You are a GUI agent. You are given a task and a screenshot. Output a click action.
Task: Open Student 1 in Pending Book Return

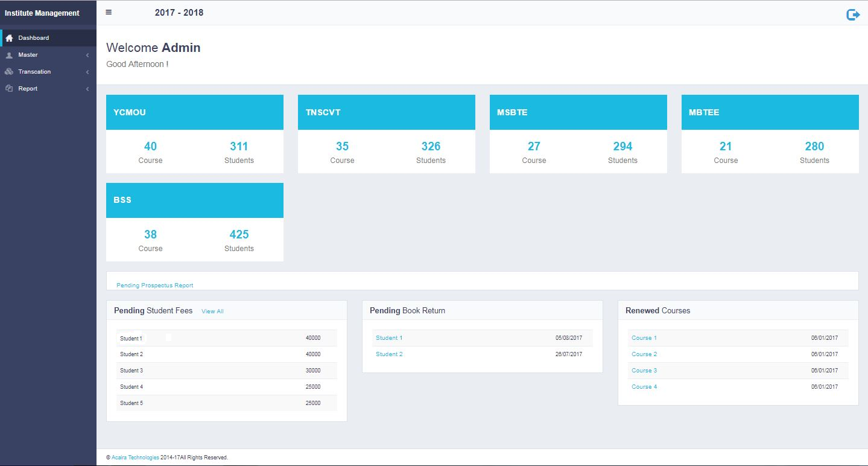389,338
